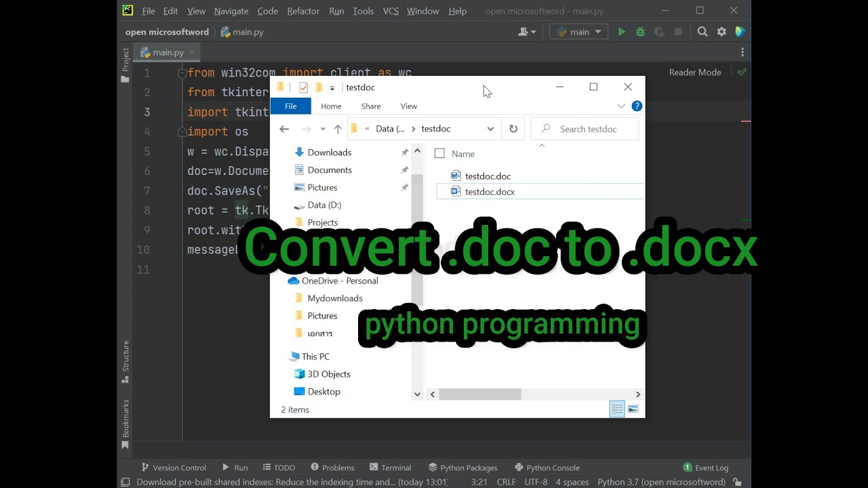
Task: Open the VCS menu in PyCharm
Action: [x=391, y=11]
